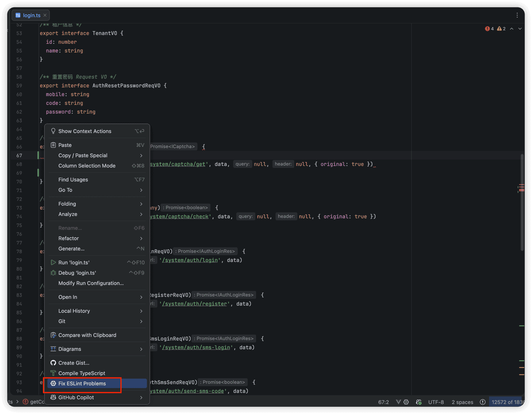Click the memory indicator 12572 of

click(x=507, y=402)
